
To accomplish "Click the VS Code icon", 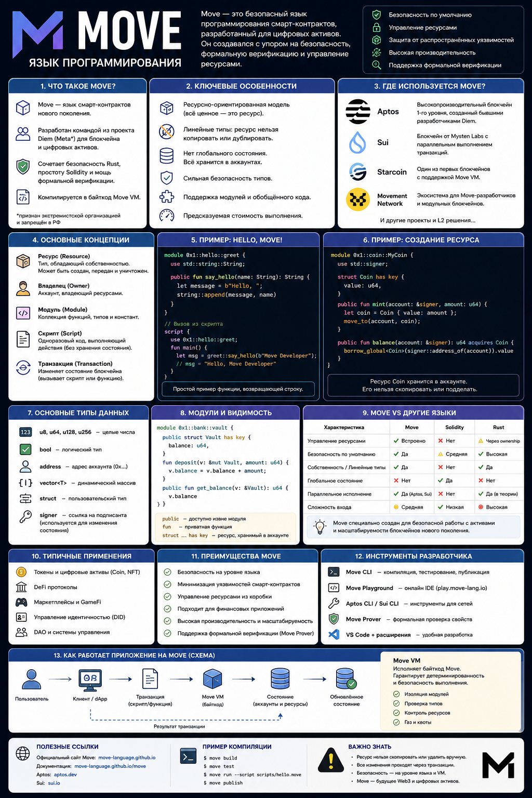I will [334, 634].
